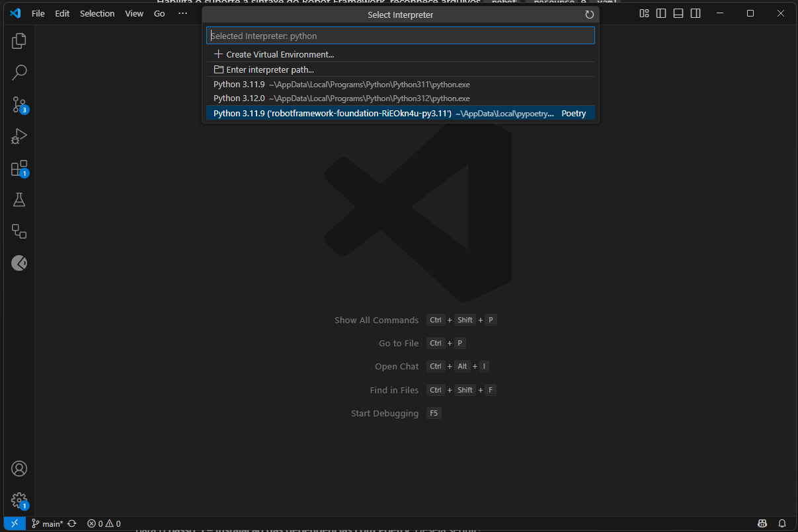The height and width of the screenshot is (532, 798).
Task: Click the Find in Files hint
Action: (x=394, y=390)
